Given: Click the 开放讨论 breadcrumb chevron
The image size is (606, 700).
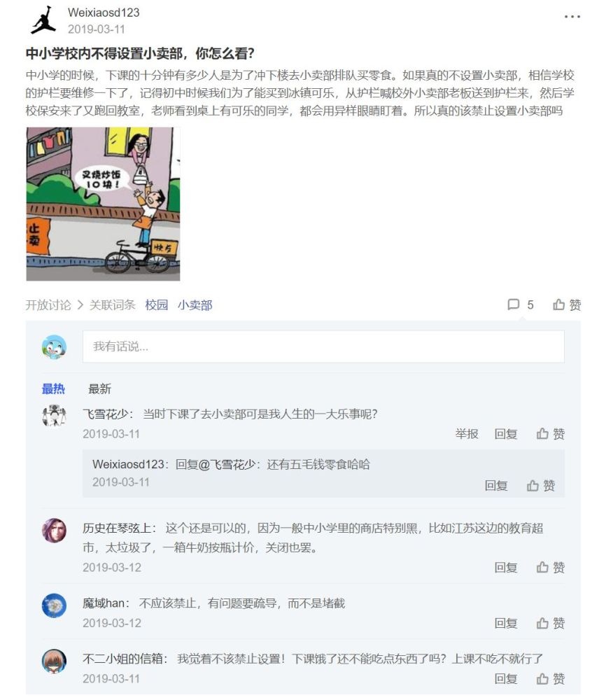Looking at the screenshot, I should coord(80,305).
